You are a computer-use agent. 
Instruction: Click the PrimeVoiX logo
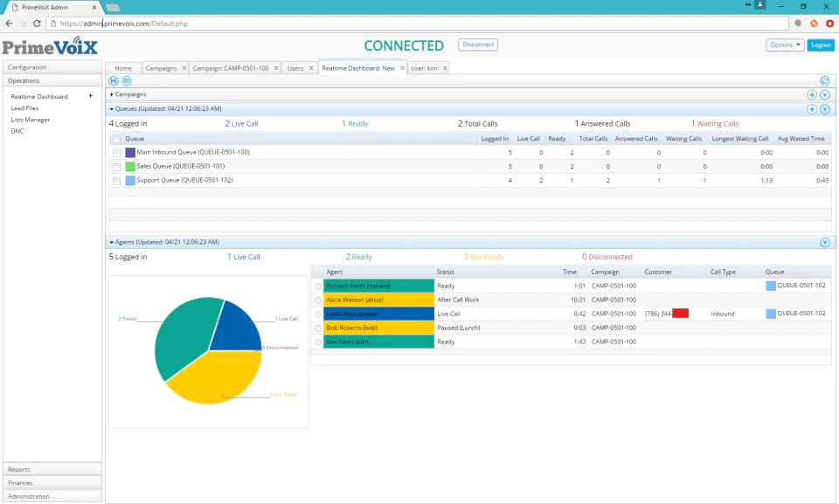pyautogui.click(x=51, y=46)
